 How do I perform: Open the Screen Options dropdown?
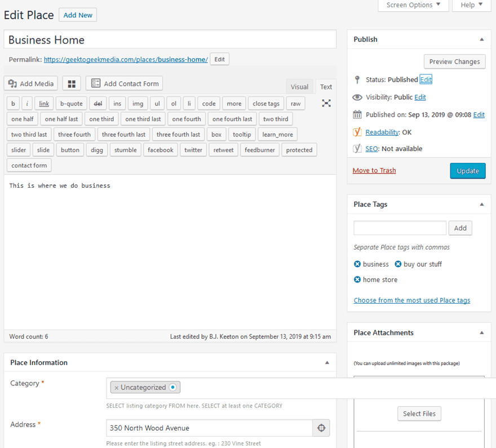pos(413,5)
